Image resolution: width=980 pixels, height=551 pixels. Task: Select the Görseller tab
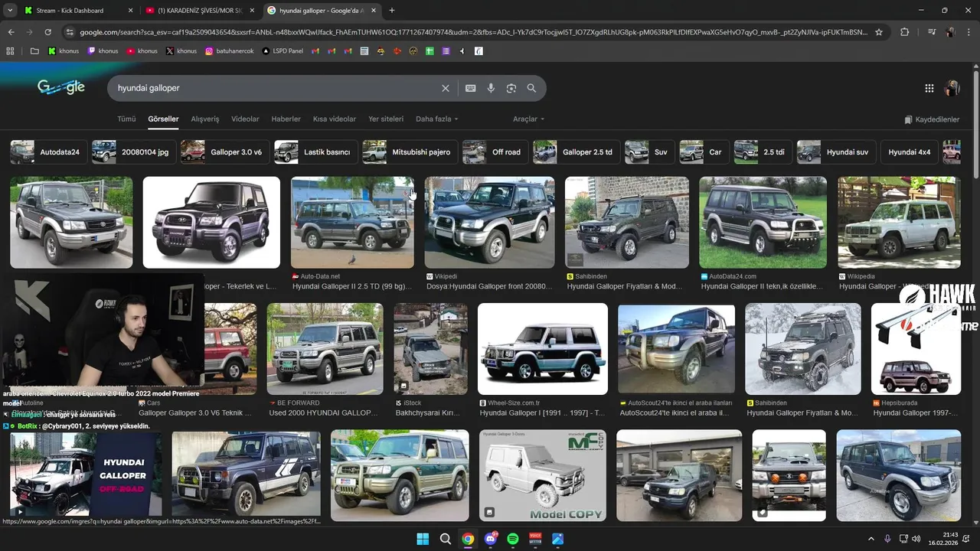click(x=163, y=119)
